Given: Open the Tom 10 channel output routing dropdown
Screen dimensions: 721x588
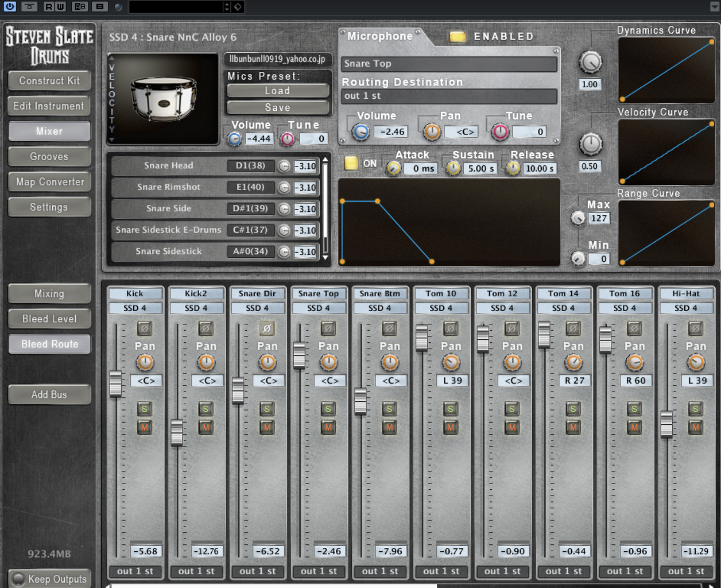Looking at the screenshot, I should (441, 571).
